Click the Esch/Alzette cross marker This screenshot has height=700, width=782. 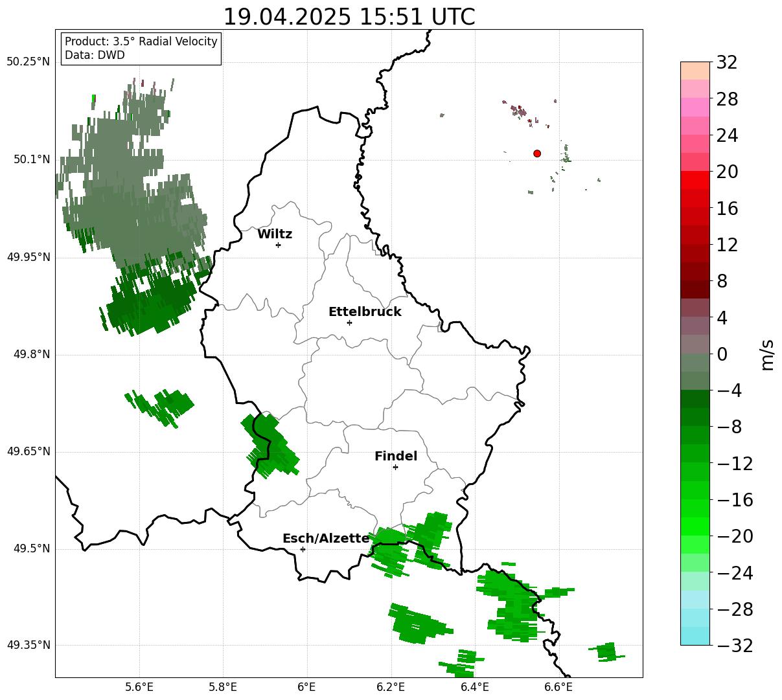point(303,549)
